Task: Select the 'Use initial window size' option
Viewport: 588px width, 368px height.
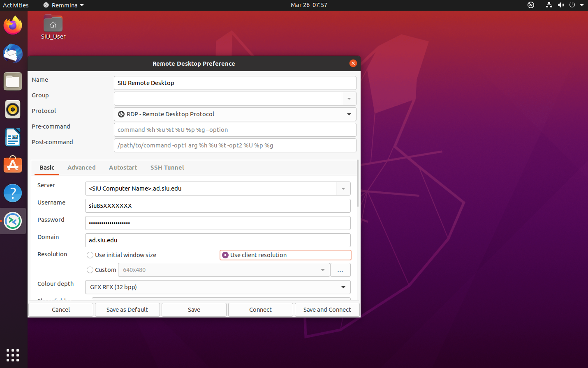Action: click(90, 255)
